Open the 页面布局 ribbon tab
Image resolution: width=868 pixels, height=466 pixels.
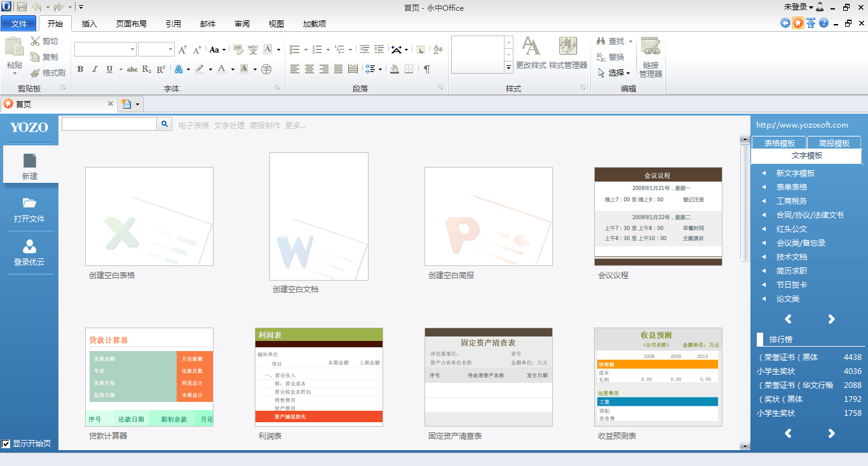(131, 24)
